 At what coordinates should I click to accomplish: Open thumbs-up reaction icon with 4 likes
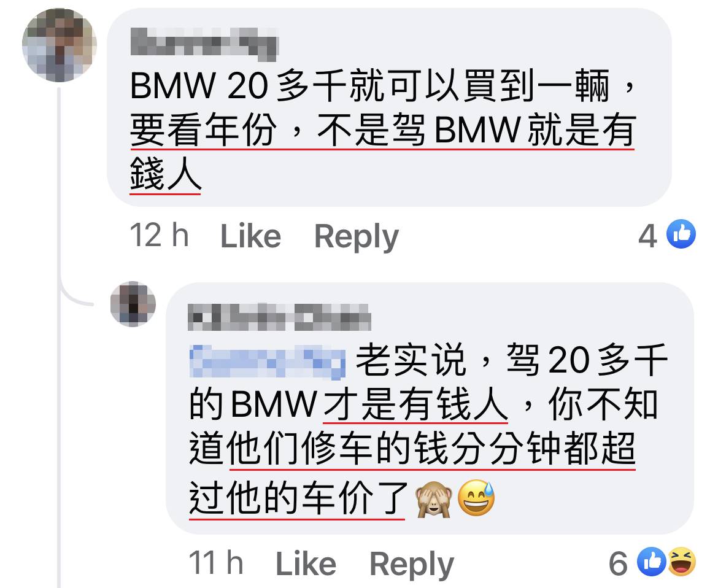coord(681,234)
